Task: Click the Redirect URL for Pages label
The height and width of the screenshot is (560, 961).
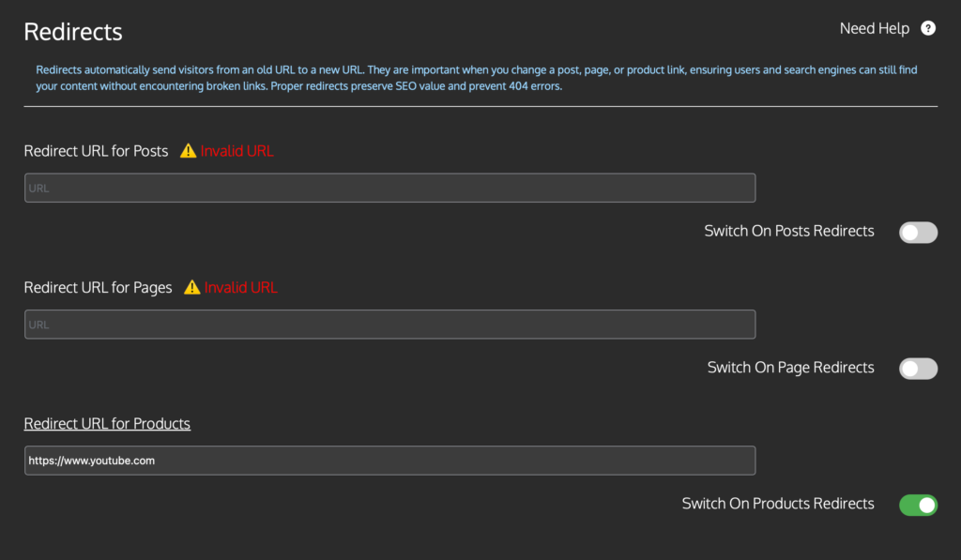Action: tap(98, 287)
